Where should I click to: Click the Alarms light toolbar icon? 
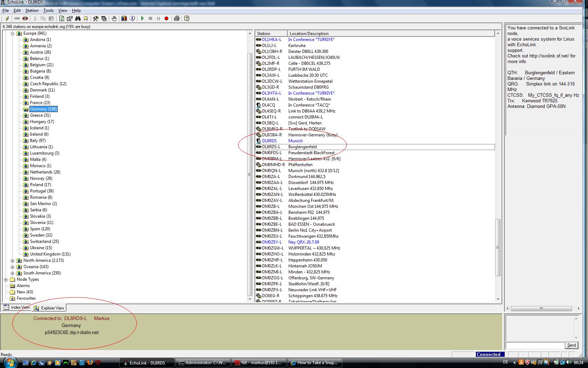point(86,19)
